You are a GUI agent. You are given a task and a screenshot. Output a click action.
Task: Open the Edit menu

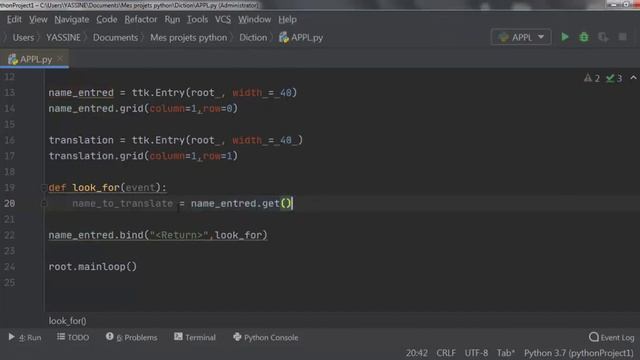[x=14, y=19]
